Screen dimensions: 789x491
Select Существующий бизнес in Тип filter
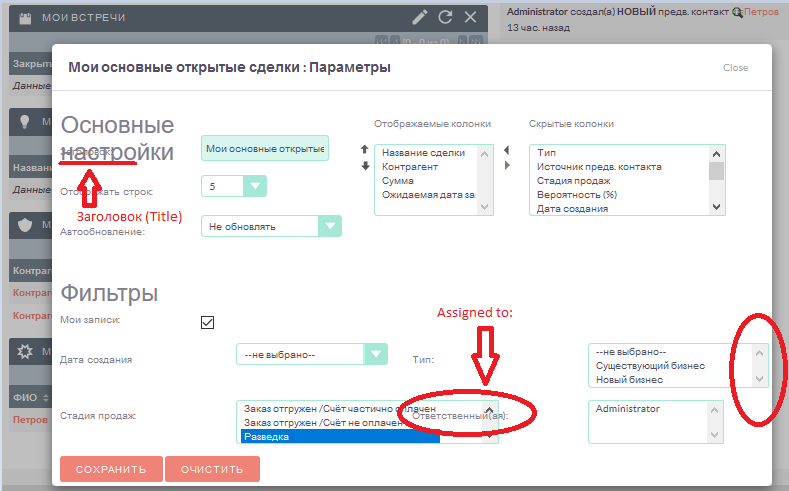[x=651, y=366]
